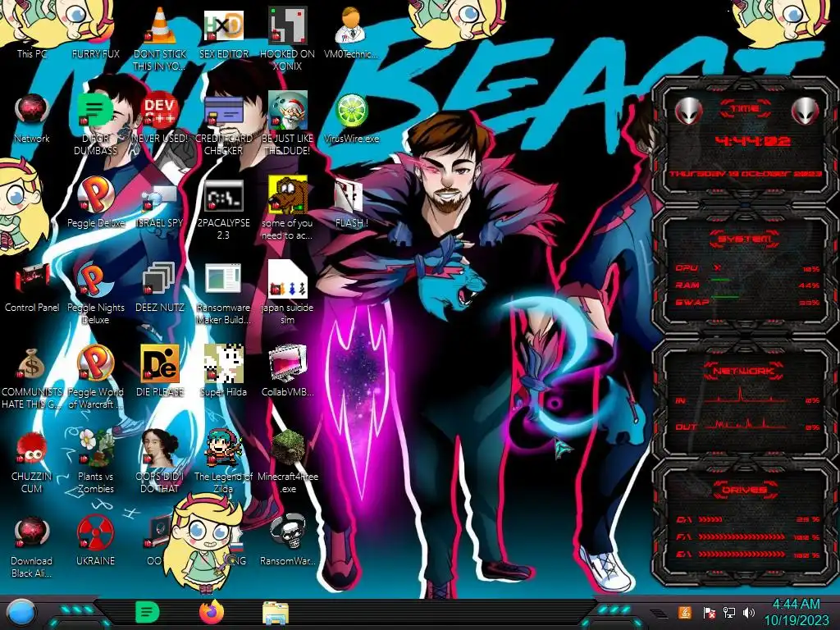Screen dimensions: 840x630
Task: Click the right alien head logo
Action: pos(806,111)
